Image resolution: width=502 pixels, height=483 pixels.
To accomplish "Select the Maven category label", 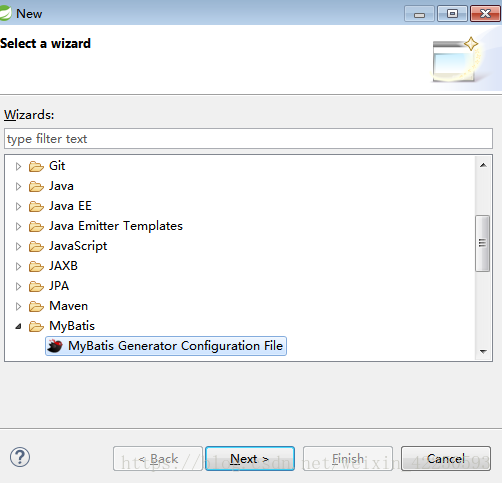I will 69,306.
